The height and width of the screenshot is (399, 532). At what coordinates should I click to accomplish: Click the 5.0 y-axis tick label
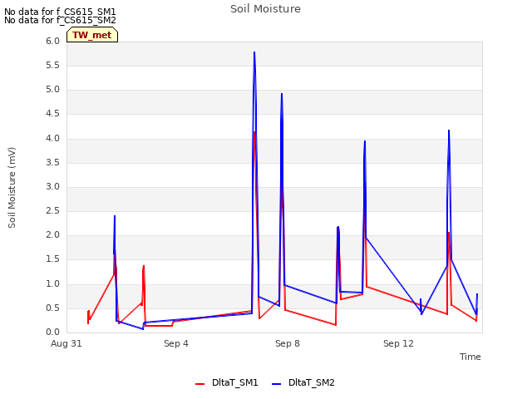[x=52, y=90]
